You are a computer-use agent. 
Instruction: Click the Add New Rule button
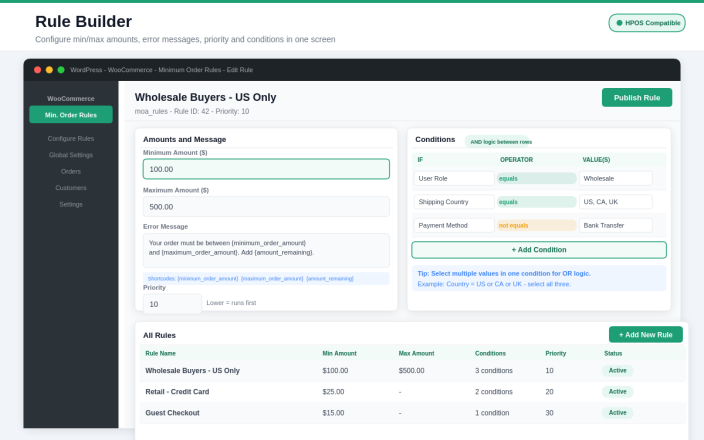pyautogui.click(x=646, y=334)
